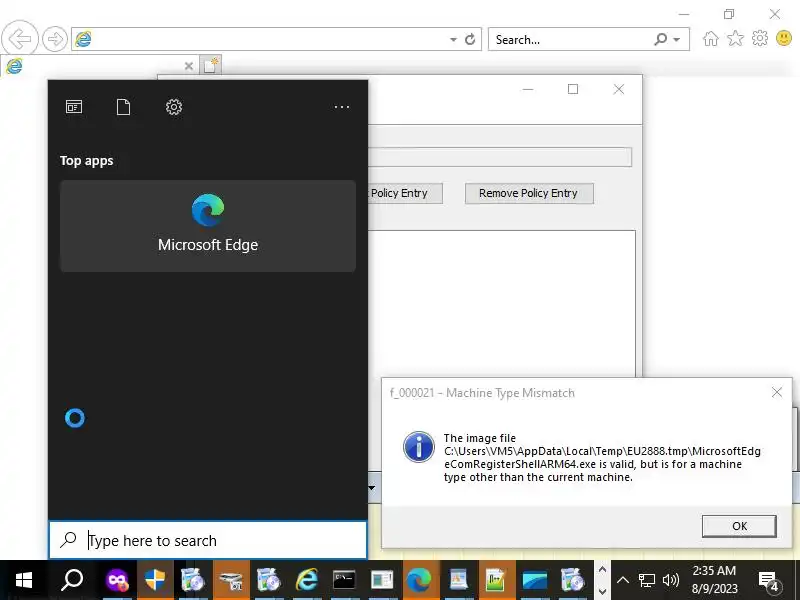This screenshot has width=800, height=600.
Task: Open the search panel more options ellipsis
Action: click(x=342, y=107)
